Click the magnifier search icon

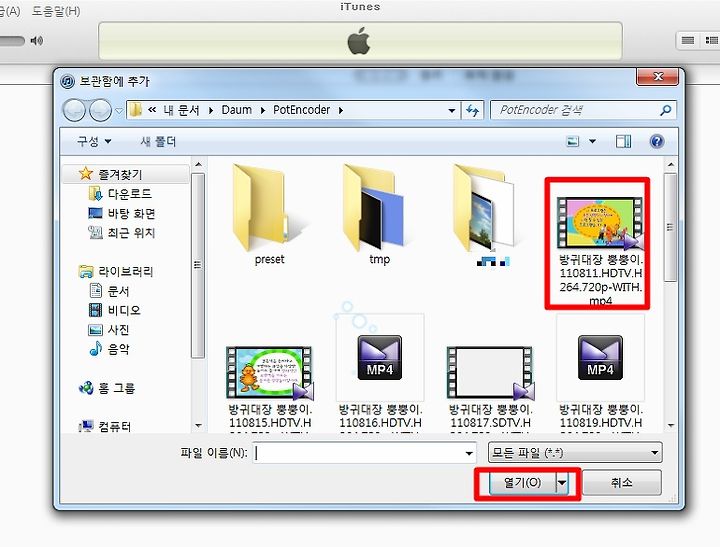(x=665, y=110)
